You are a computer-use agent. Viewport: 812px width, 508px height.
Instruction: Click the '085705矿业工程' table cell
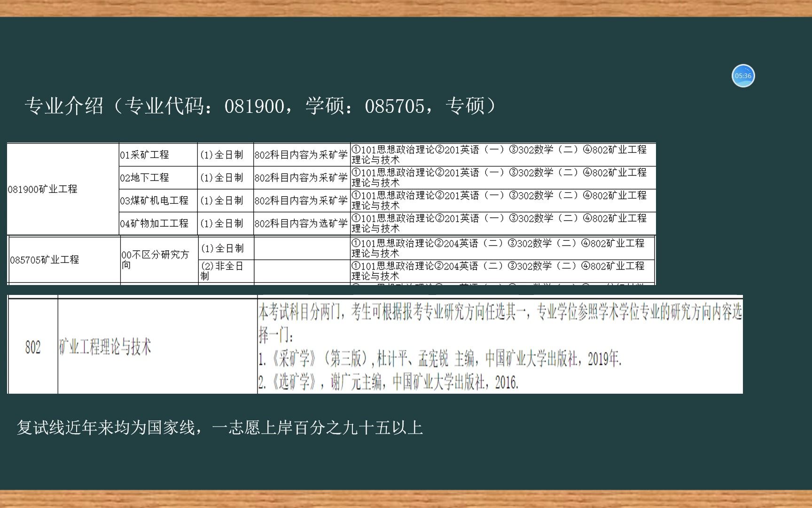[x=65, y=260]
